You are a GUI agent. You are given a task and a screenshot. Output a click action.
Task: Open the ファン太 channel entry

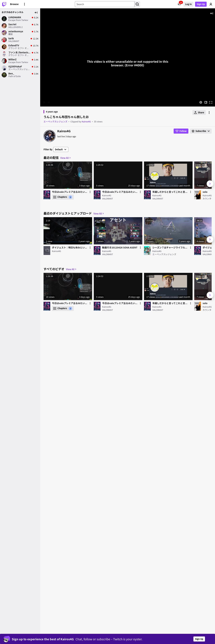pos(20,54)
